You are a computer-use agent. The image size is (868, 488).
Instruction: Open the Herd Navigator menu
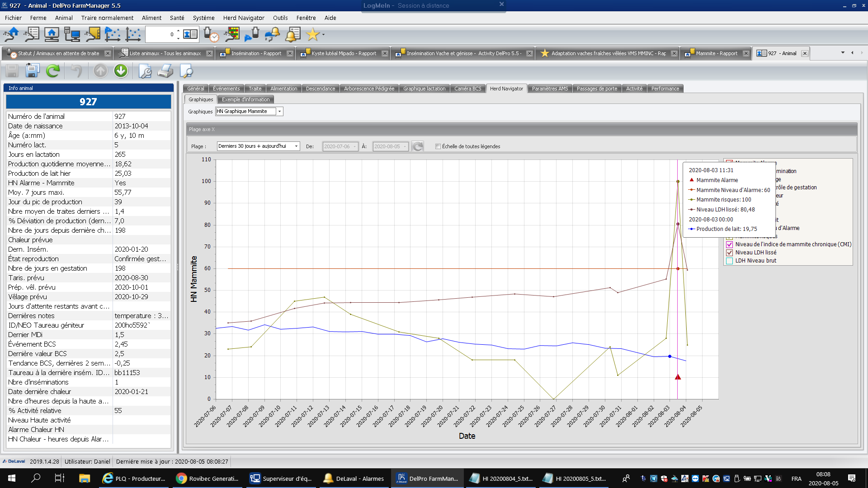pos(244,18)
